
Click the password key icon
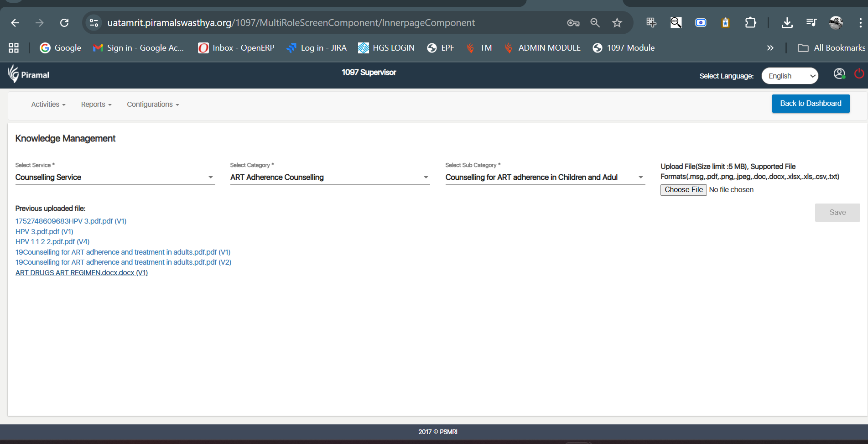[x=573, y=23]
